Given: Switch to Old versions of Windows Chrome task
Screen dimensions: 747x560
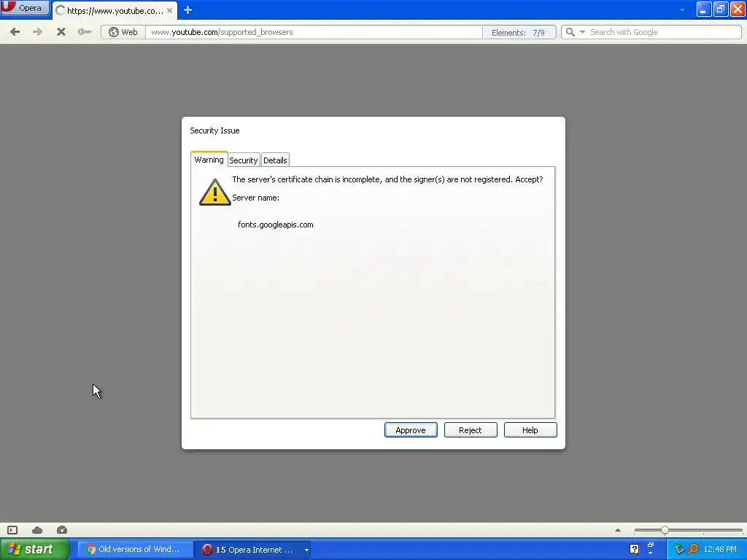Looking at the screenshot, I should tap(135, 549).
